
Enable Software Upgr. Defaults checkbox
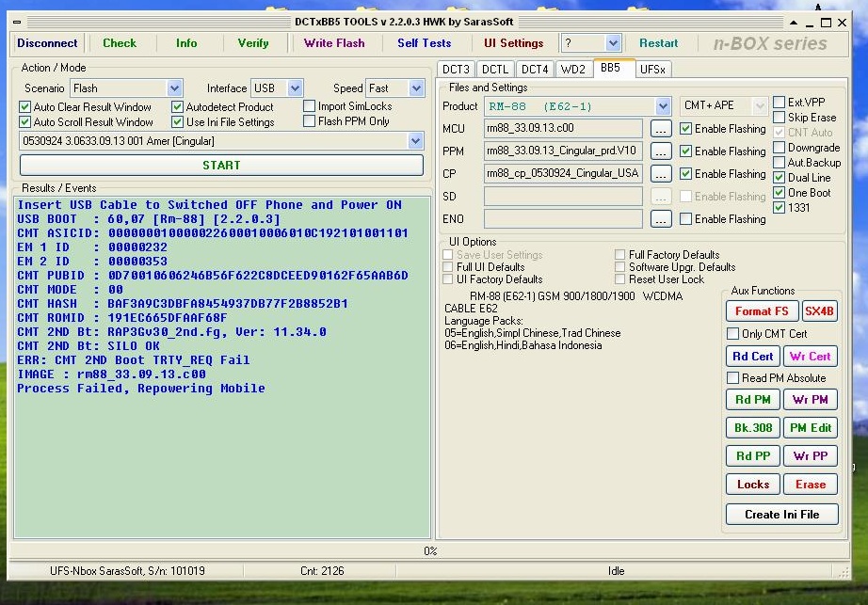point(620,266)
